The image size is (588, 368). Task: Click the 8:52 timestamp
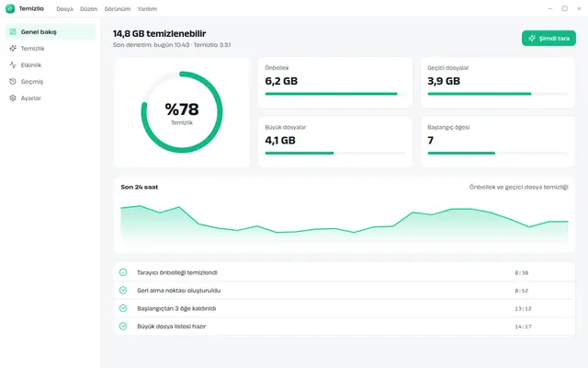[521, 291]
